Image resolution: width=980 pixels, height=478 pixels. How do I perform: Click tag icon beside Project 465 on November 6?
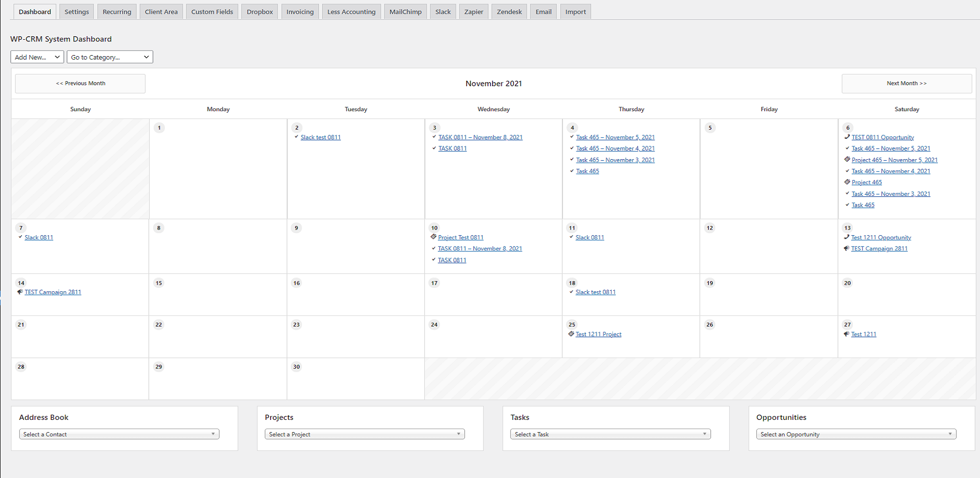point(847,182)
